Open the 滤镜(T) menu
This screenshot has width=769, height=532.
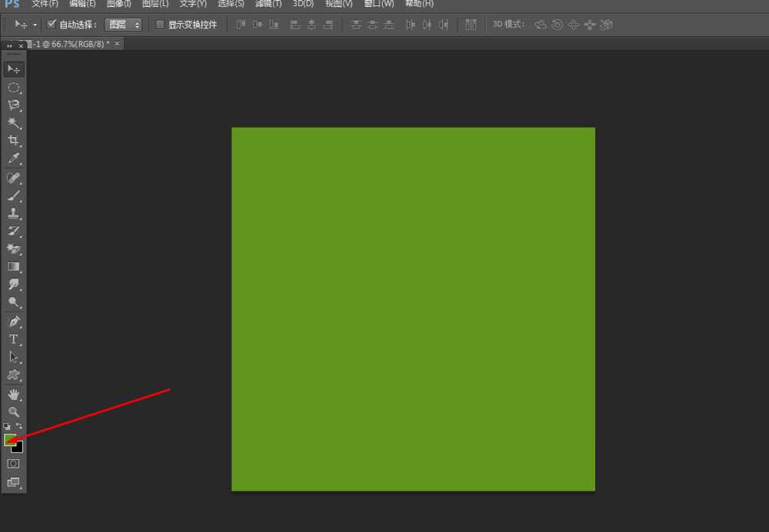268,4
